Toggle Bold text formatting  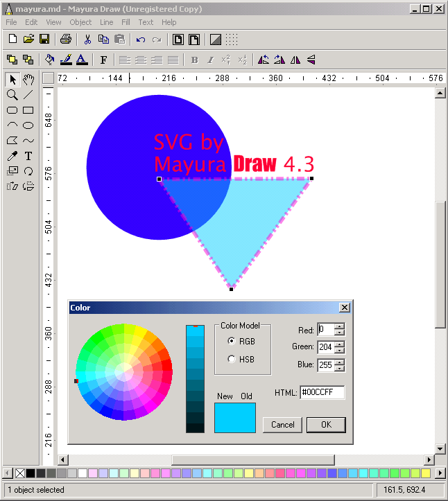[x=194, y=60]
